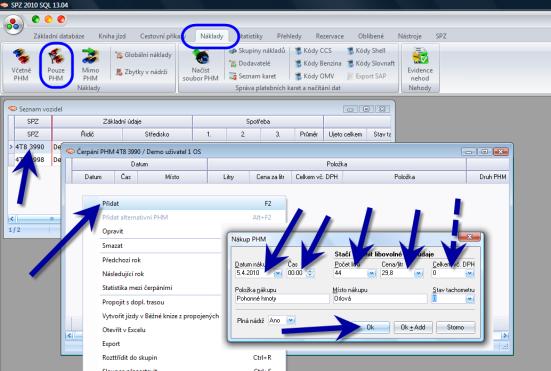The width and height of the screenshot is (551, 371).
Task: Open Mimo PHM costs
Action: [90, 65]
